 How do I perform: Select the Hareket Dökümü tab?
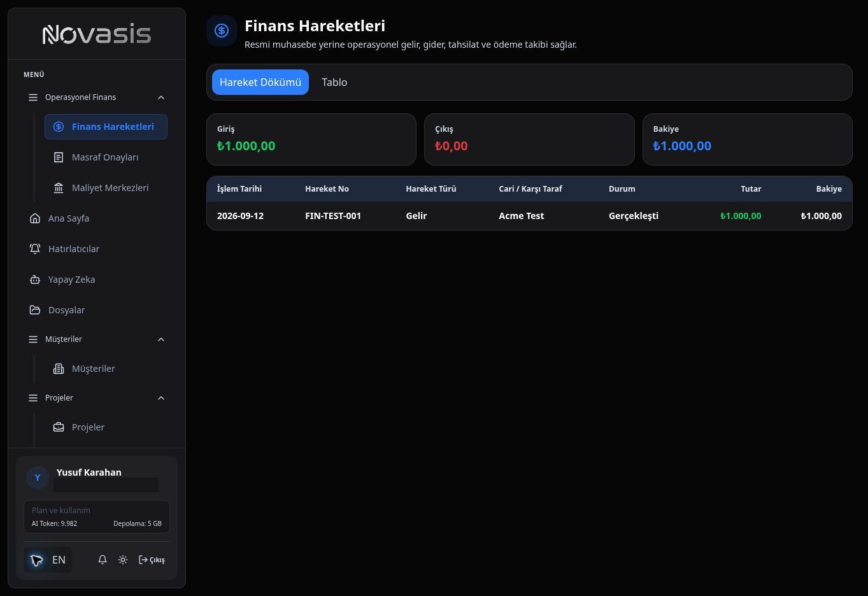(x=260, y=82)
